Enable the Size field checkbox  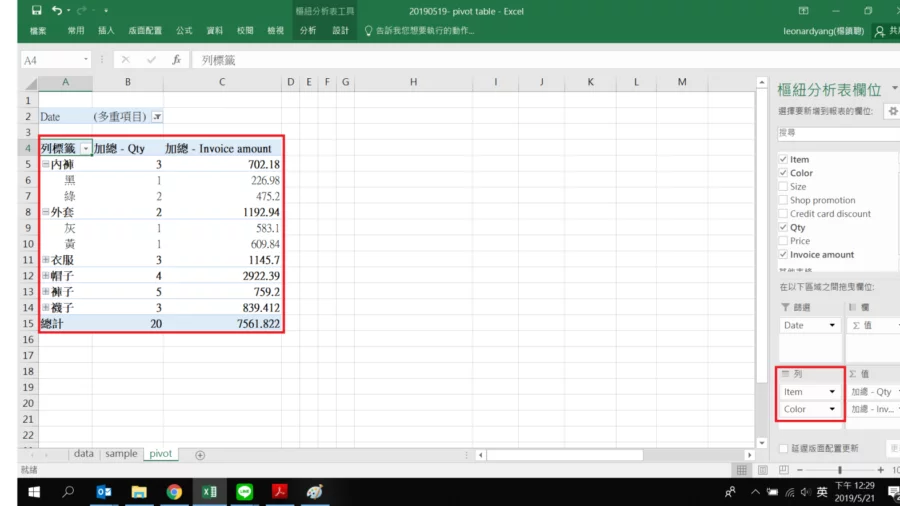coord(783,187)
